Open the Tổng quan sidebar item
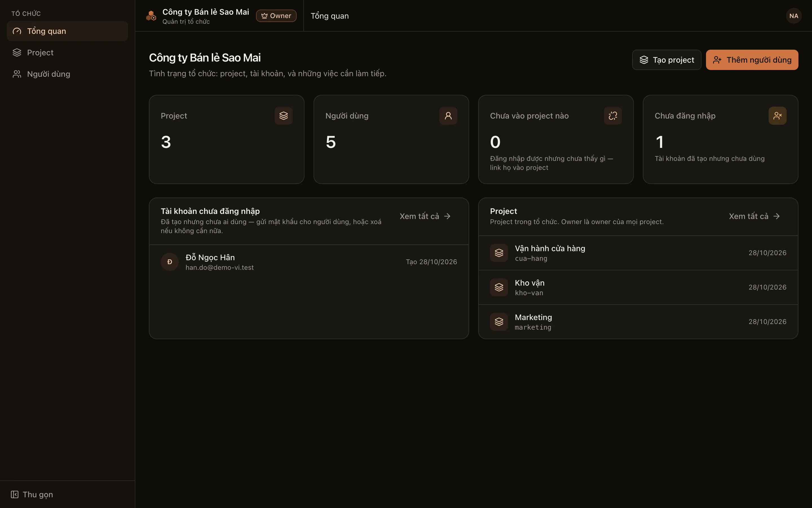The image size is (812, 508). click(67, 31)
